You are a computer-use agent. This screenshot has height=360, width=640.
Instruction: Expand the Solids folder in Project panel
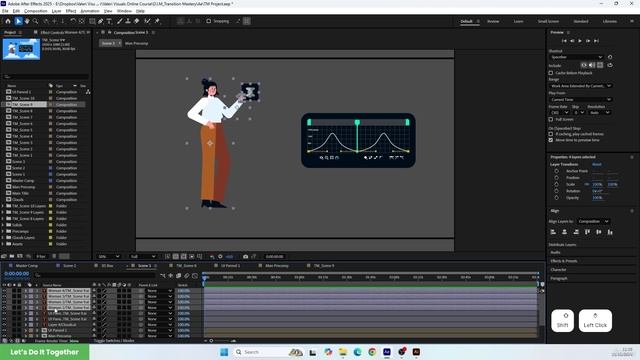3,225
